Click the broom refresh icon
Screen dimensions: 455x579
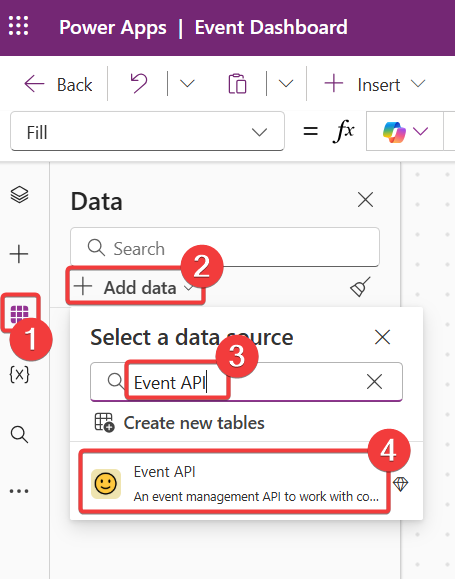point(360,287)
